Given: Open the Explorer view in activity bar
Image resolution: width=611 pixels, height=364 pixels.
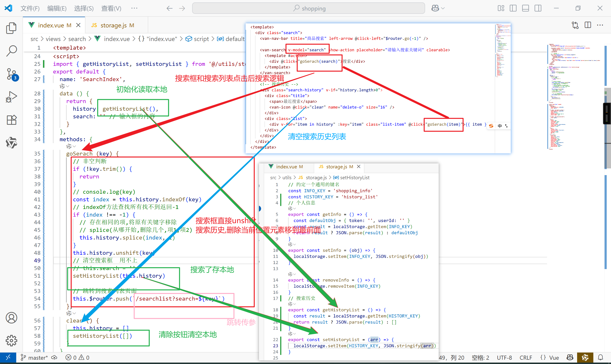Looking at the screenshot, I should pyautogui.click(x=11, y=28).
